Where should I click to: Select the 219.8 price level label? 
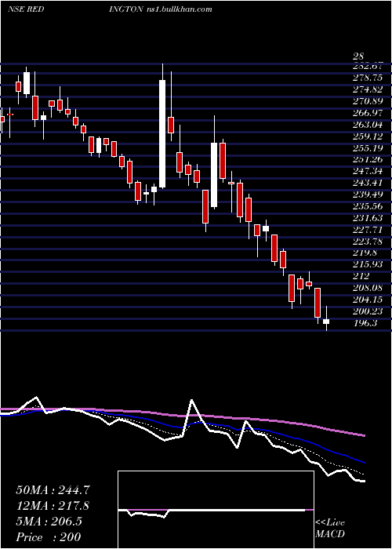pyautogui.click(x=366, y=253)
